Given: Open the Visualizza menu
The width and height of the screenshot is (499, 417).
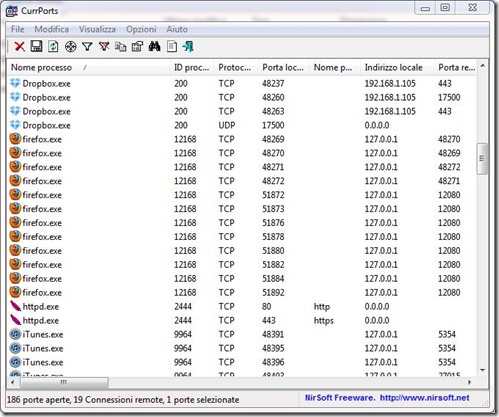Looking at the screenshot, I should [x=97, y=29].
